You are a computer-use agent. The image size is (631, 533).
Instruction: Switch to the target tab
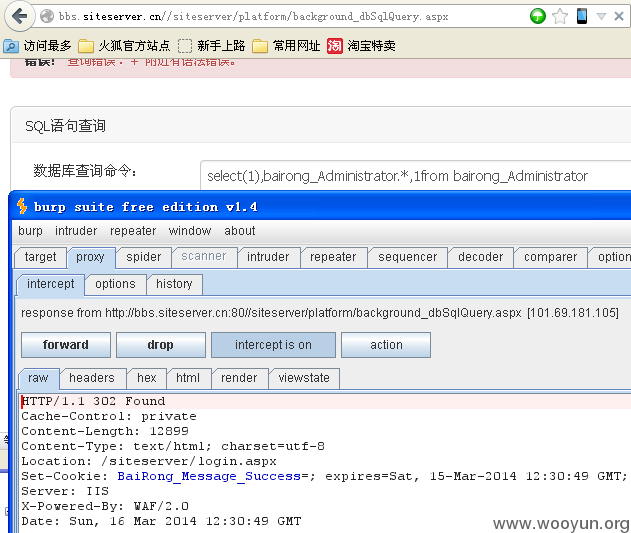pyautogui.click(x=40, y=257)
